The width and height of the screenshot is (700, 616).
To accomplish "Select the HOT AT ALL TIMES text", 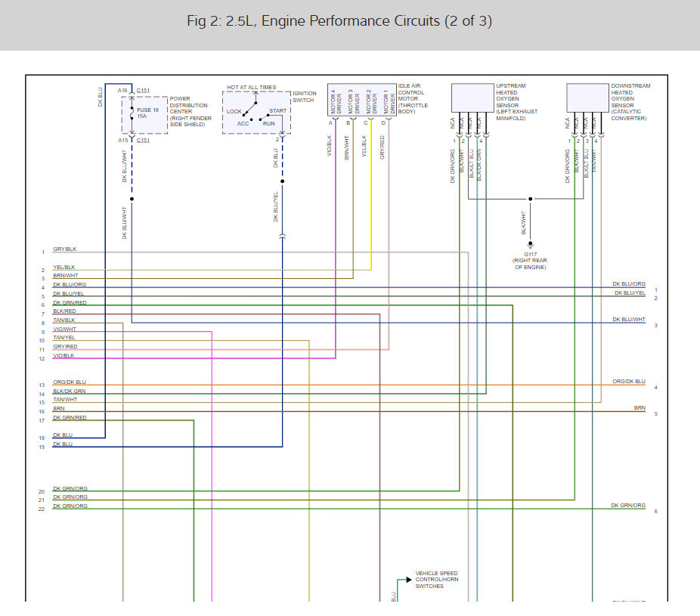I will [x=251, y=88].
